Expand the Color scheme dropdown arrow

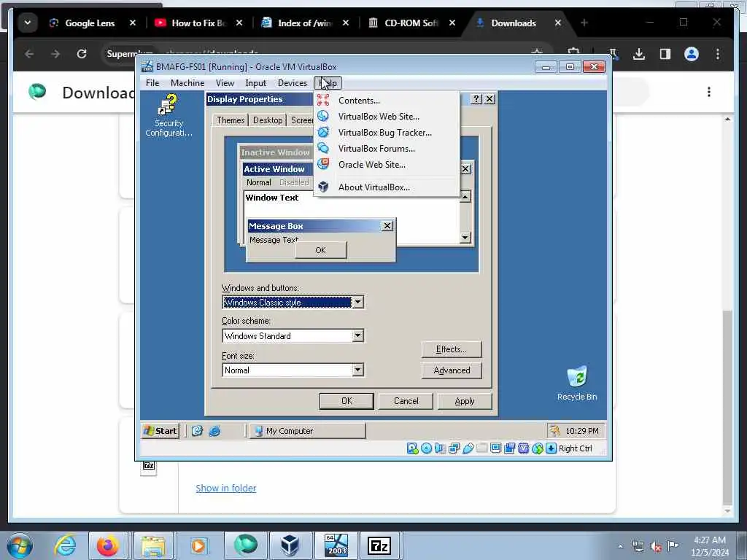(357, 335)
